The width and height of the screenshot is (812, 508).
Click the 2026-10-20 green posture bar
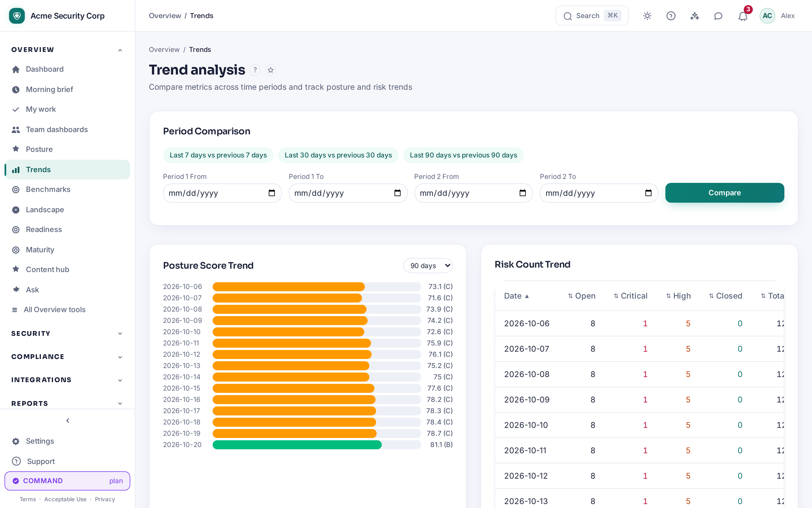pos(297,445)
